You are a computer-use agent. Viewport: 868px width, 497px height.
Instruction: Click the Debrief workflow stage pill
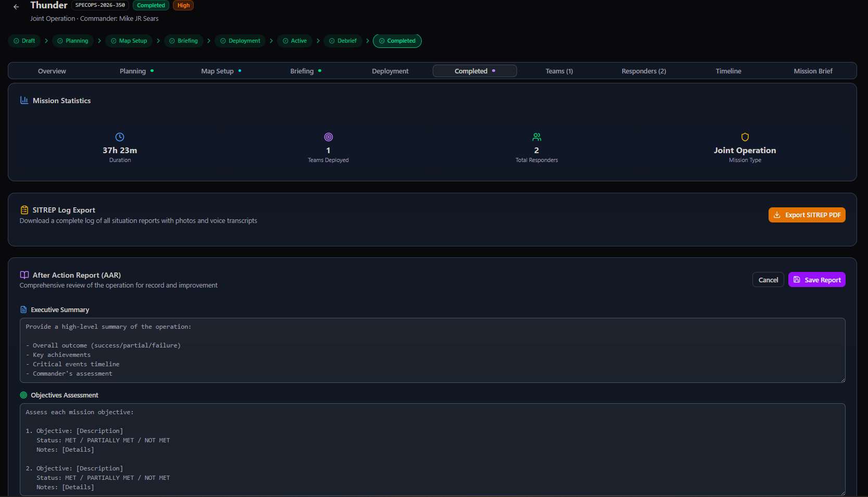[343, 41]
